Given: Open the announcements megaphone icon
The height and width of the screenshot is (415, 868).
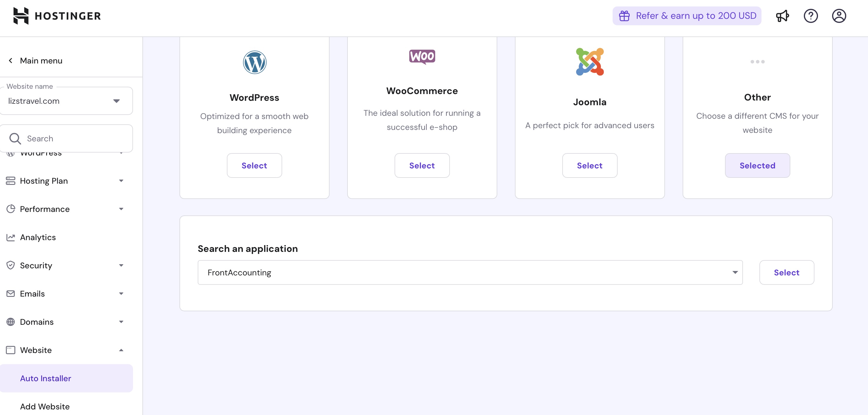Looking at the screenshot, I should click(782, 16).
